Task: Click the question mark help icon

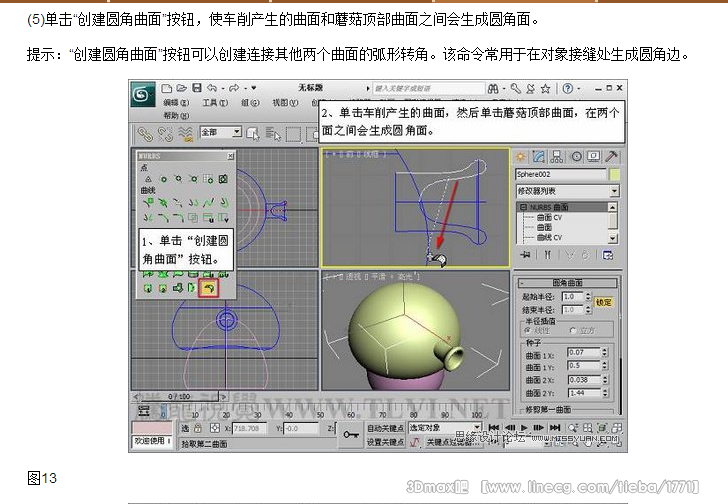Action: pyautogui.click(x=567, y=88)
